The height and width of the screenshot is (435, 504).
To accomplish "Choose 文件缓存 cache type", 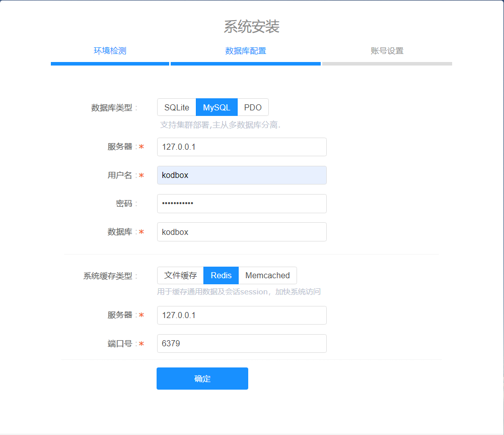I will pyautogui.click(x=180, y=275).
